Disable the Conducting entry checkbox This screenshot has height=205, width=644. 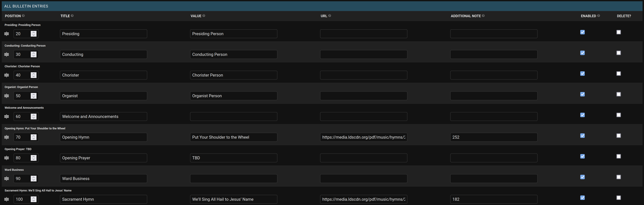click(582, 53)
